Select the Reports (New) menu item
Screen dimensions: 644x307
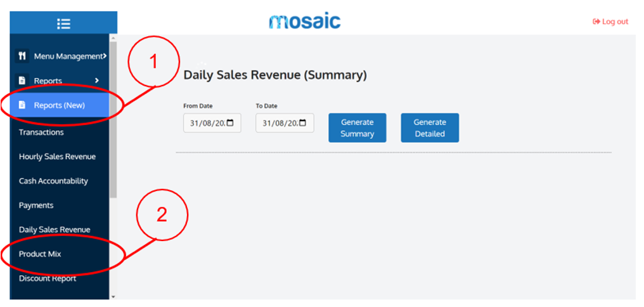click(x=60, y=105)
